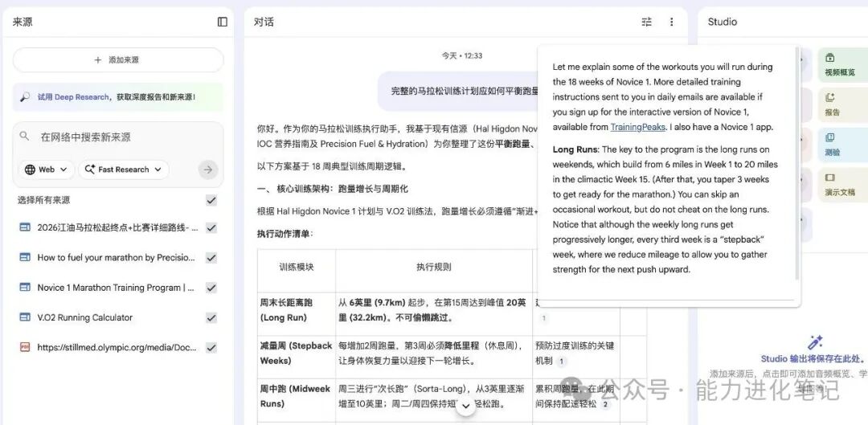Submit source search with arrow button
868x425 pixels.
208,170
